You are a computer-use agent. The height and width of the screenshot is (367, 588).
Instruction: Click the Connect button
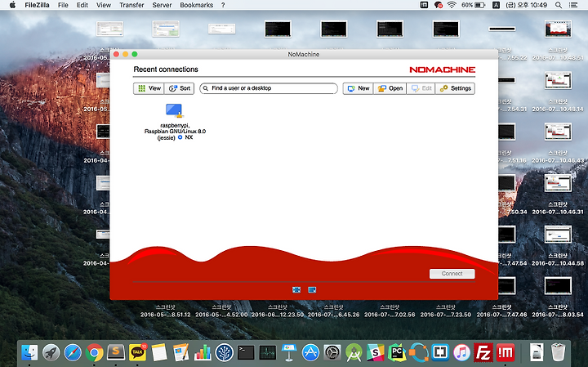[x=452, y=274]
